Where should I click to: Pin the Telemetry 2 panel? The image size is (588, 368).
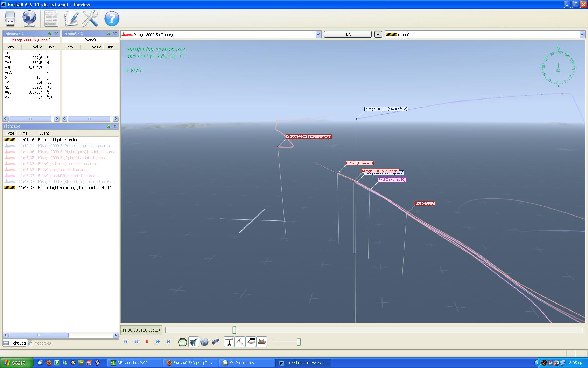click(x=109, y=34)
